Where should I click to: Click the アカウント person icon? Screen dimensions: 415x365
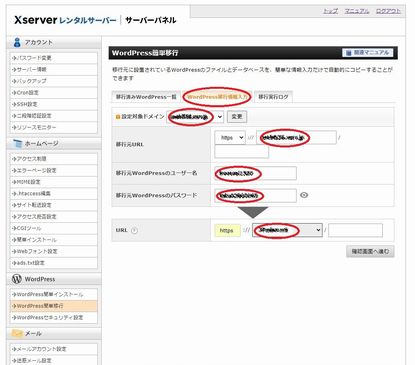tap(17, 42)
